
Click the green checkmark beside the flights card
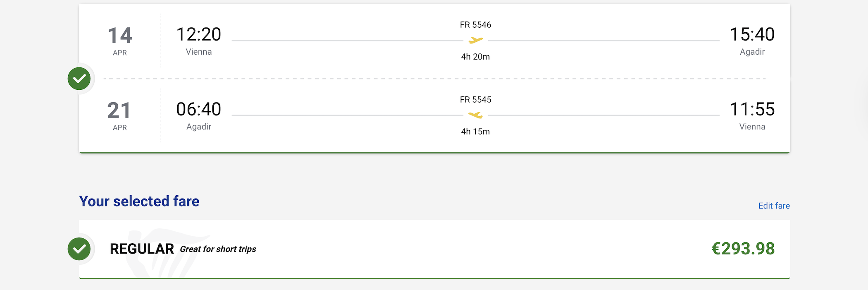pyautogui.click(x=79, y=79)
